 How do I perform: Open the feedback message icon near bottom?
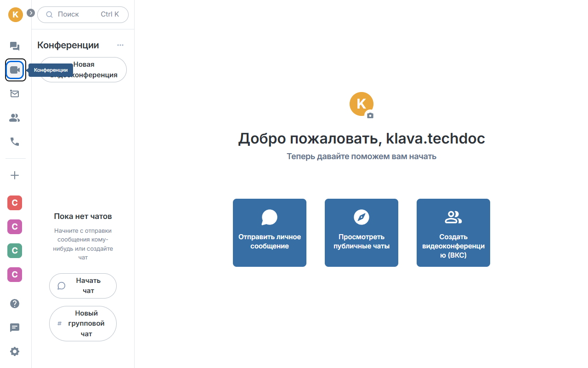click(15, 328)
